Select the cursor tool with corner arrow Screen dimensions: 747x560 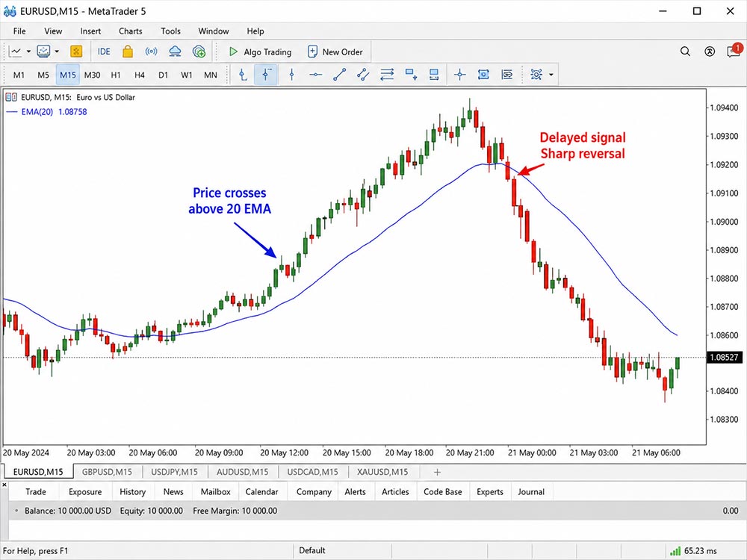click(x=243, y=75)
